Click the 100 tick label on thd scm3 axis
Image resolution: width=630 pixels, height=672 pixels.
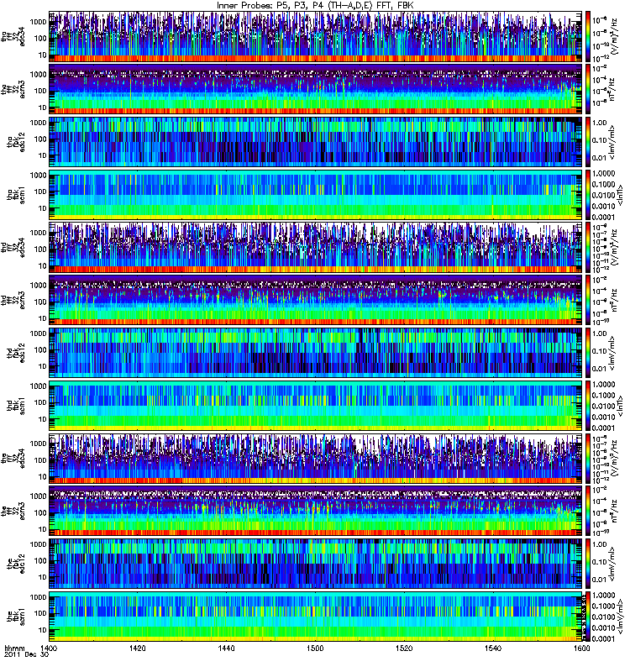click(40, 302)
